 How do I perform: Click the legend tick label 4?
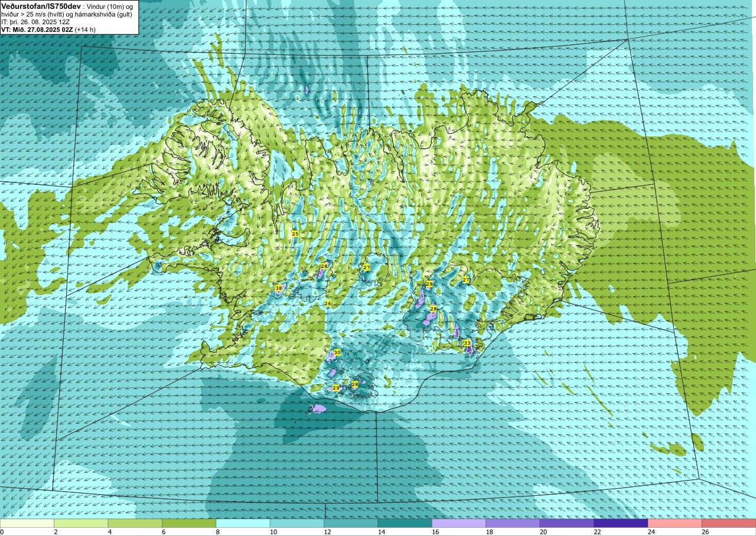(x=110, y=532)
